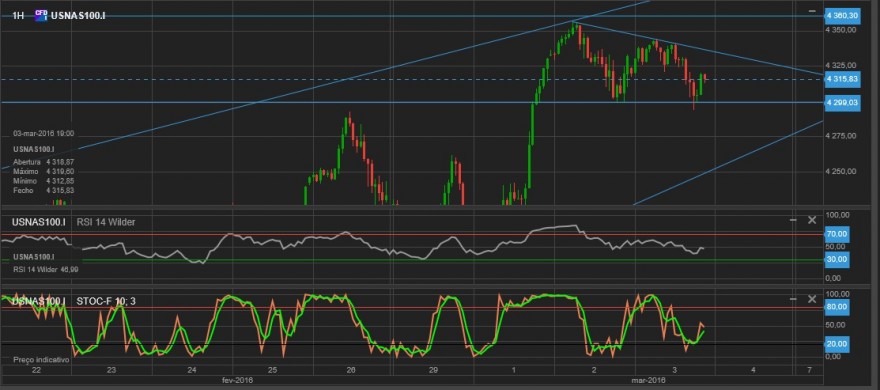
Task: Minimize the STOC-F stochastic panel
Action: [793, 300]
